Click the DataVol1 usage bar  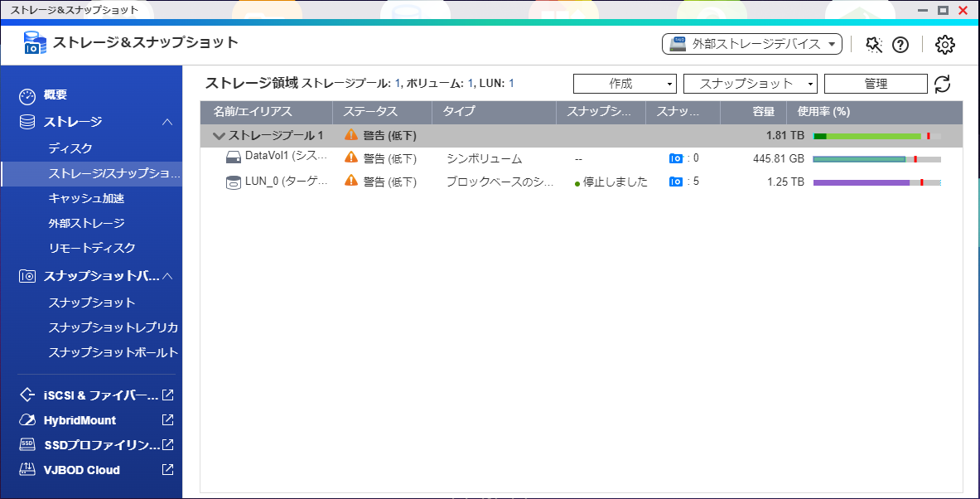877,159
